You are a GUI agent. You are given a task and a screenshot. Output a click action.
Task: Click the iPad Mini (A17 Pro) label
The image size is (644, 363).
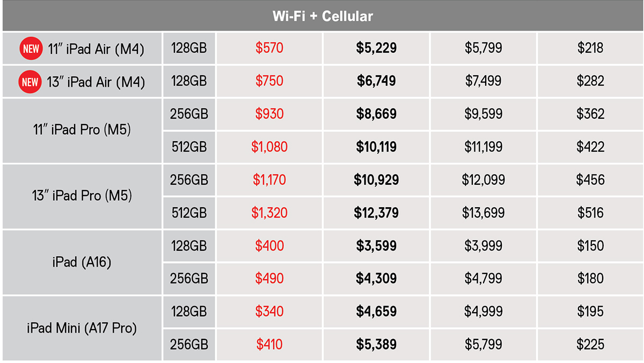click(x=82, y=328)
